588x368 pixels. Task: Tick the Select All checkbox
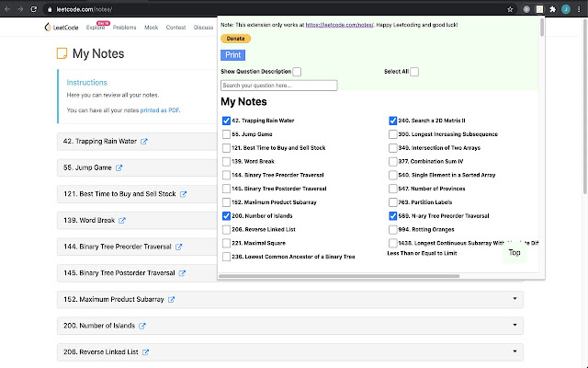[x=414, y=72]
